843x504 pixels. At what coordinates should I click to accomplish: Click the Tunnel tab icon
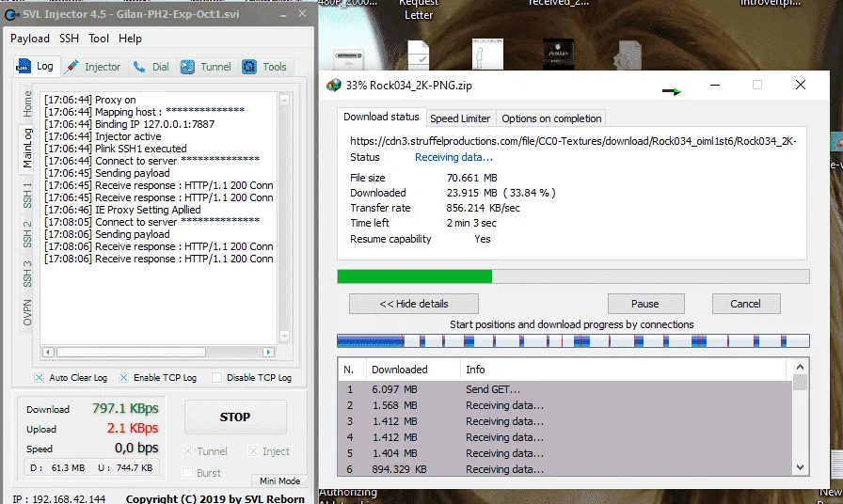coord(187,67)
